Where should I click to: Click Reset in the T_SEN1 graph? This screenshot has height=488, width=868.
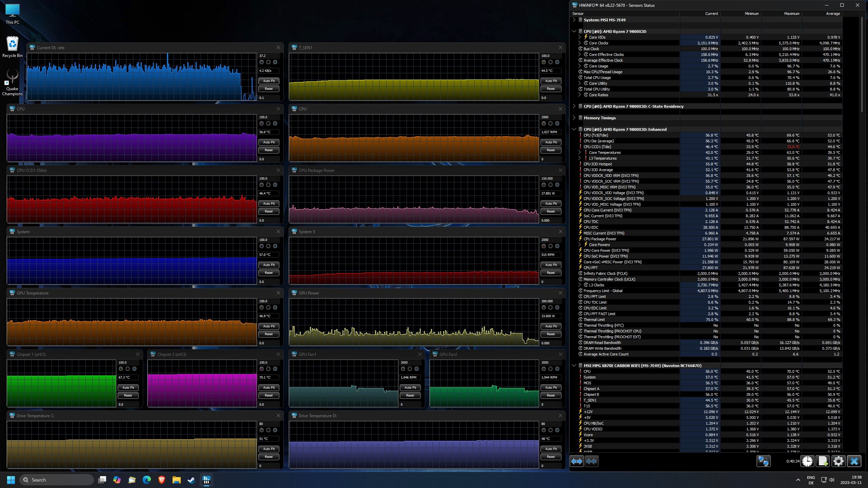click(551, 88)
